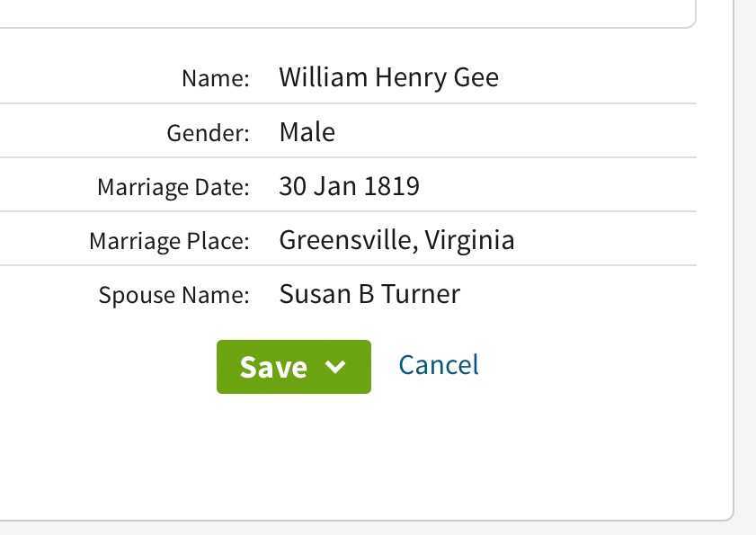
Task: Click the spouse middle initial B
Action: pos(367,294)
